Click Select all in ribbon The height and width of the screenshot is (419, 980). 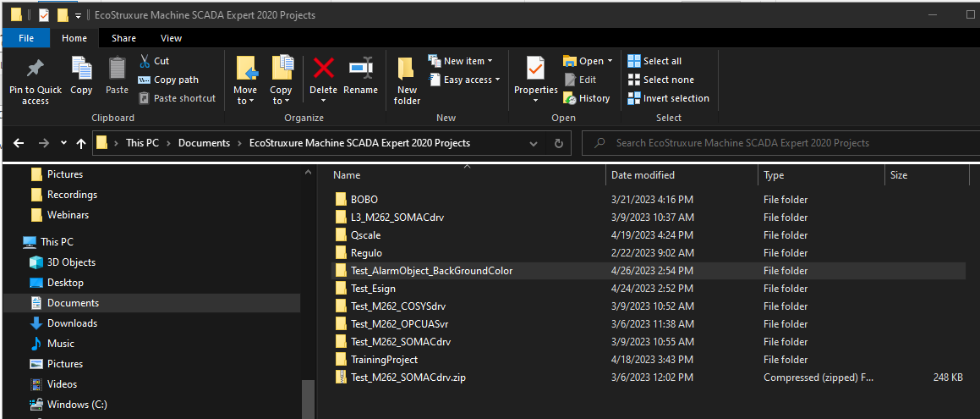654,61
